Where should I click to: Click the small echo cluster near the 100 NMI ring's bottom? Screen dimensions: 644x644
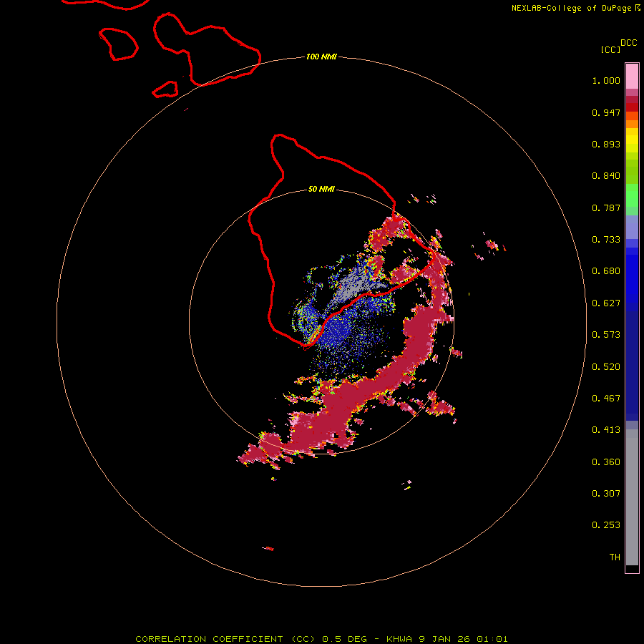tap(268, 548)
